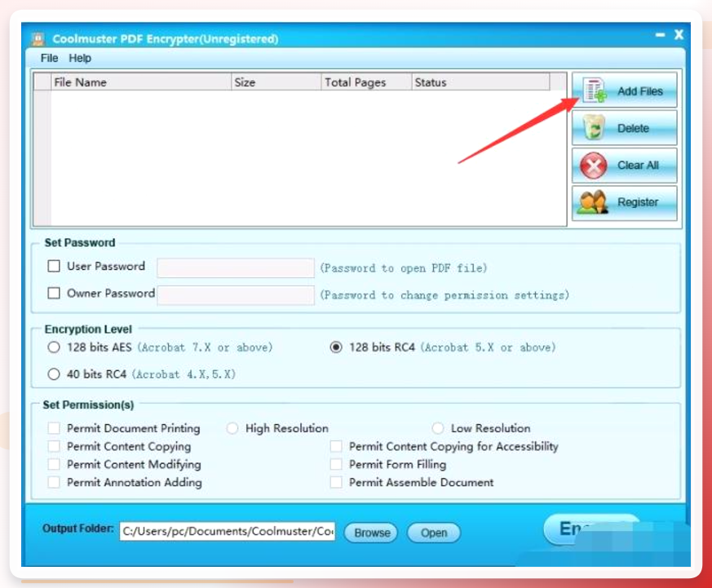Open the File menu

tap(49, 58)
